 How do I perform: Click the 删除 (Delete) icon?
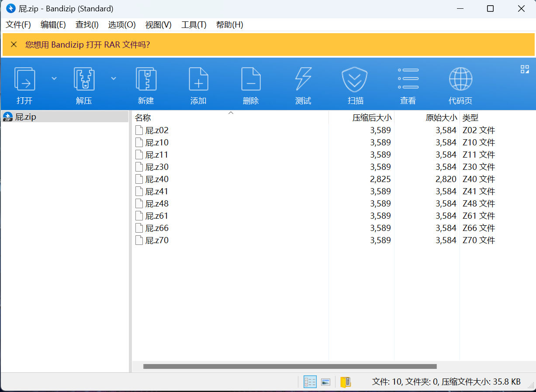pyautogui.click(x=251, y=79)
